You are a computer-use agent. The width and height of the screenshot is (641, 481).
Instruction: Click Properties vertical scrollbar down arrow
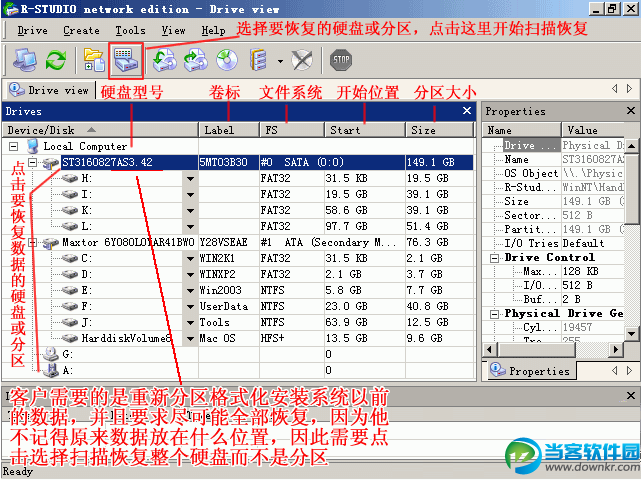pyautogui.click(x=631, y=333)
